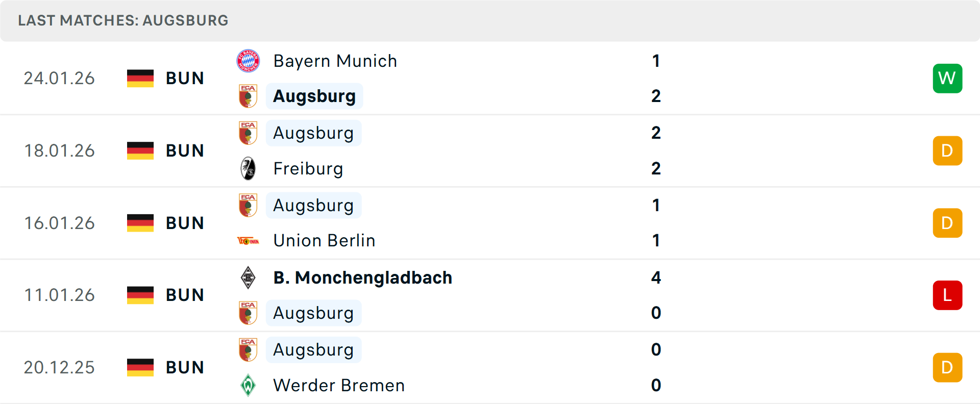Click the highlighted Augsburg name in the top match

pos(314,96)
